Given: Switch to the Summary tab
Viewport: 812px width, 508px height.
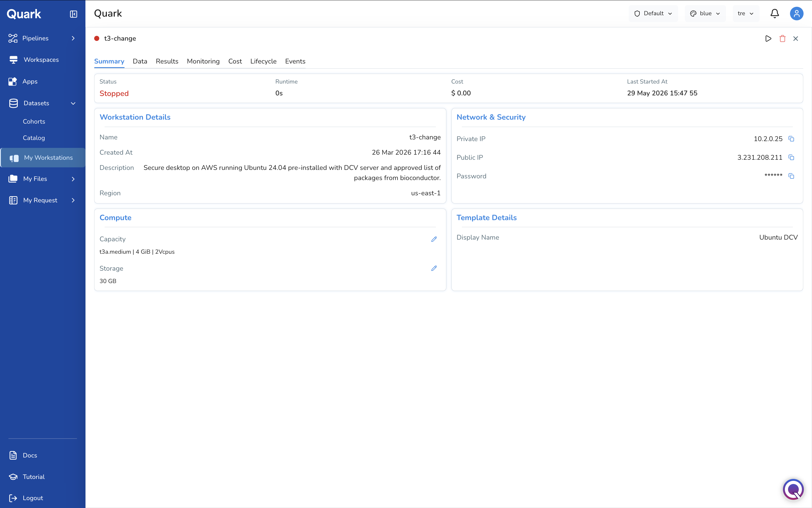Looking at the screenshot, I should point(109,61).
